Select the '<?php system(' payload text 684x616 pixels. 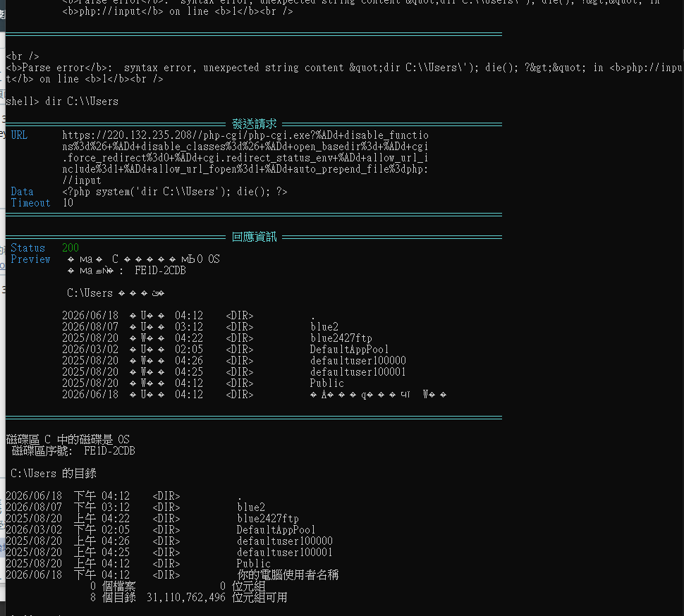pyautogui.click(x=174, y=192)
